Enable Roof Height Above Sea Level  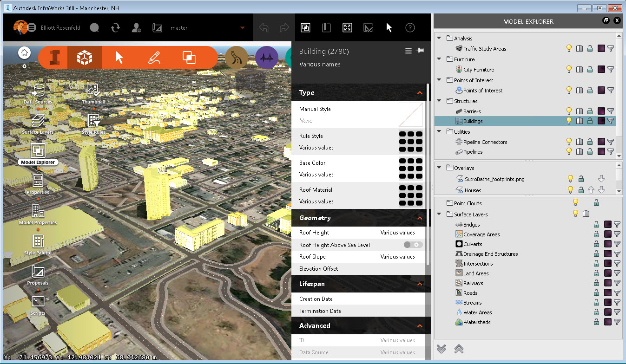[x=412, y=245]
